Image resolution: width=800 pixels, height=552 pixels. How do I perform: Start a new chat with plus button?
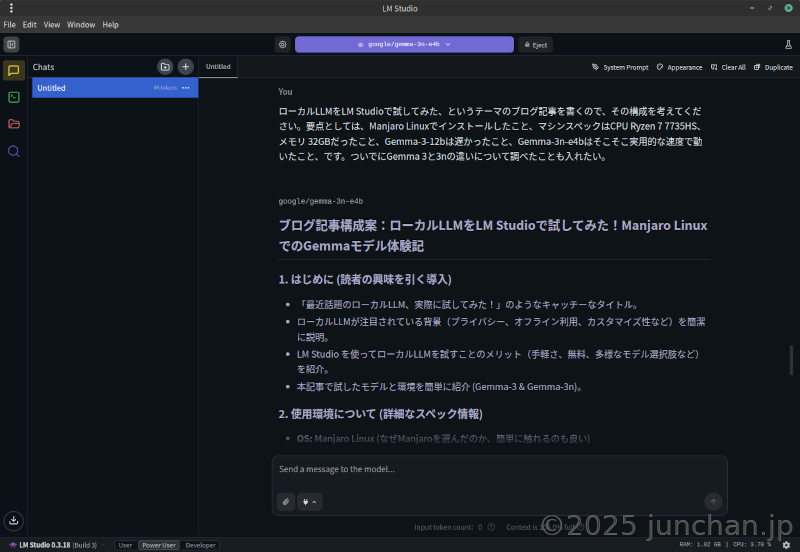(186, 67)
